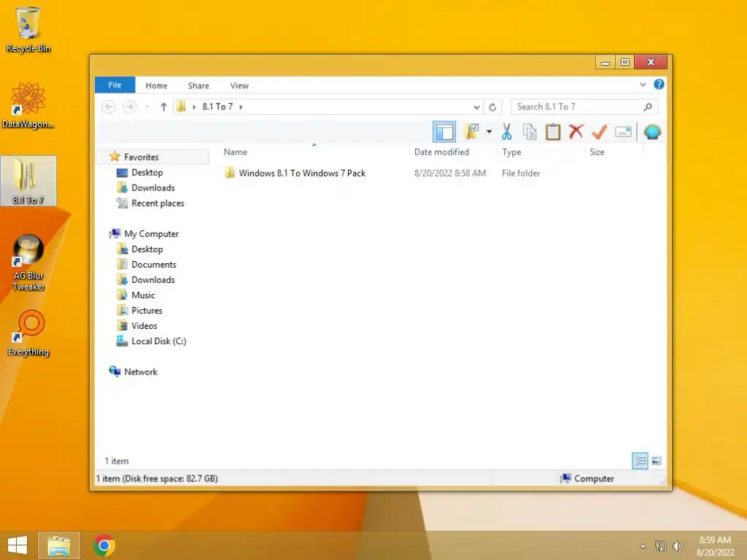
Task: Select the DataWagon desktop shortcut
Action: 28,105
